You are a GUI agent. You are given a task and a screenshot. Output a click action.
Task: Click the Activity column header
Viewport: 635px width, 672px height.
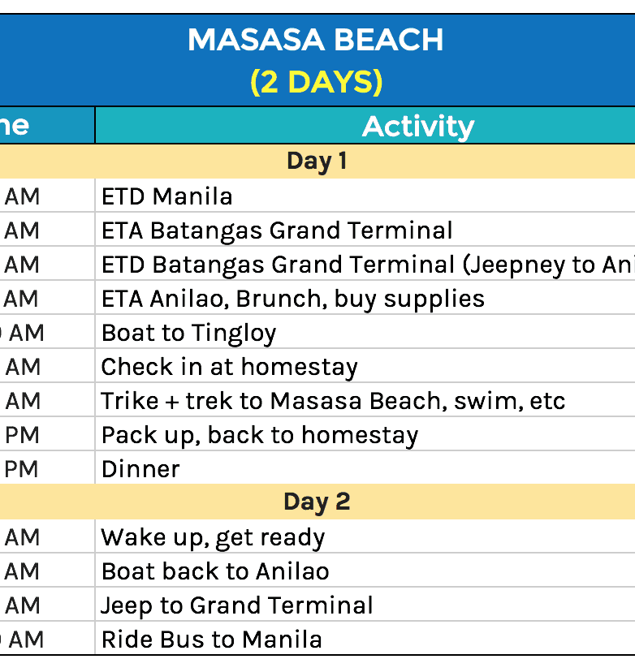pos(417,127)
